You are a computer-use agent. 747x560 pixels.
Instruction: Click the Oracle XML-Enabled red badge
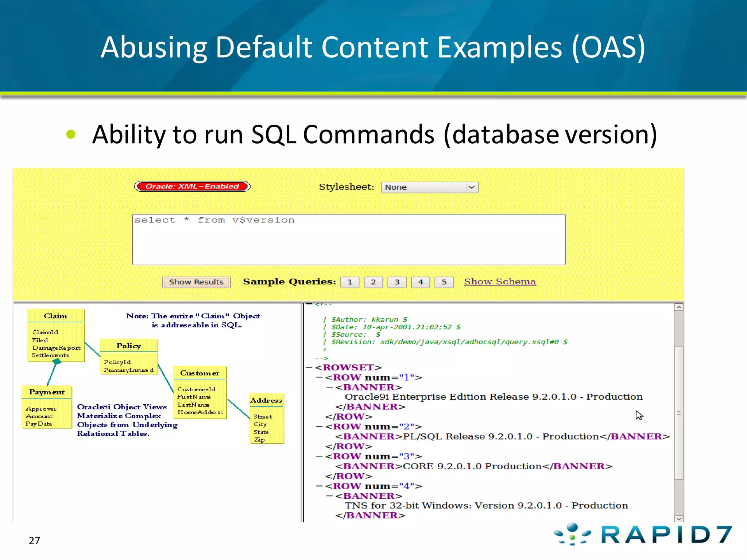192,186
